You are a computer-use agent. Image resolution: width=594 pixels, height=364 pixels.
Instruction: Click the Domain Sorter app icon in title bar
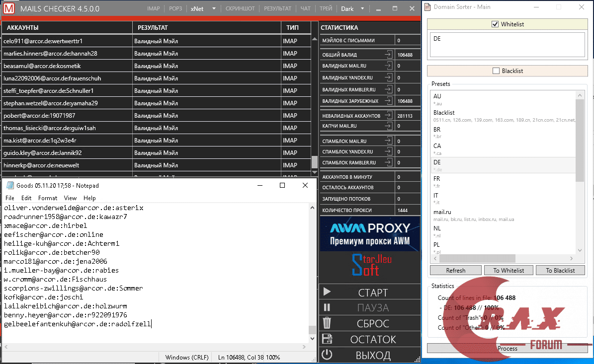point(427,7)
